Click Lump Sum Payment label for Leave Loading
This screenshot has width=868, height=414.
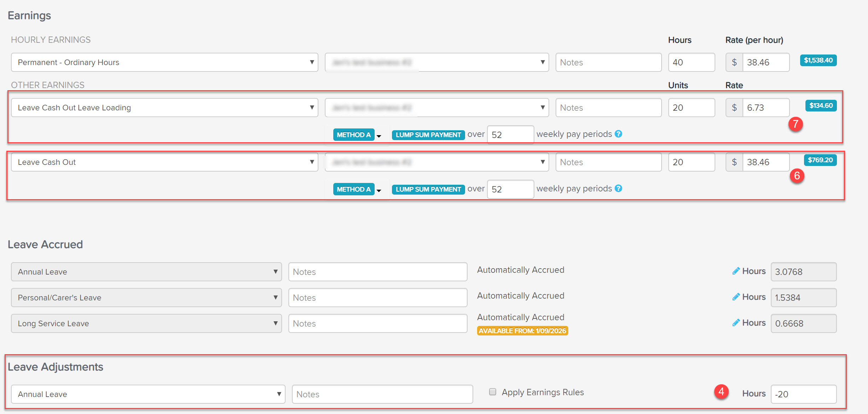tap(428, 135)
